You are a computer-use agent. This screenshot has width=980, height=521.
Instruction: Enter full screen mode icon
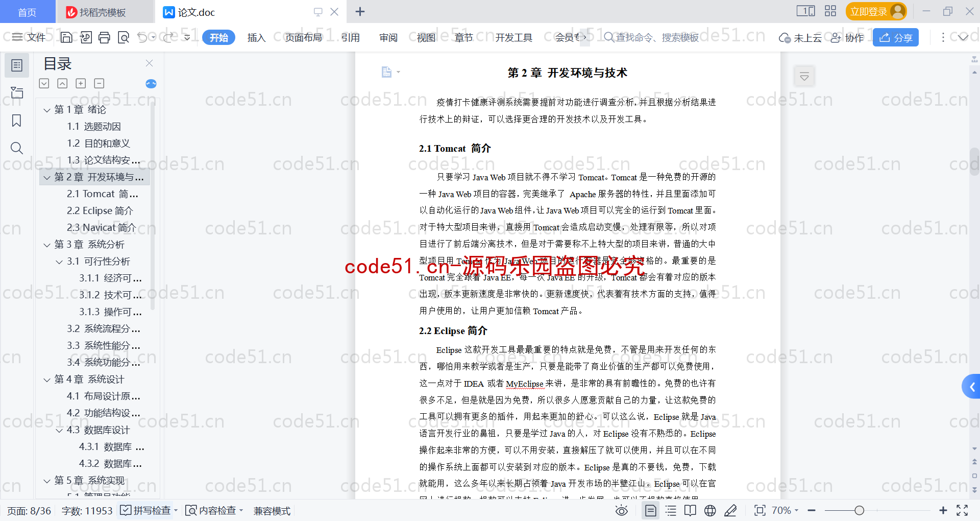tap(962, 510)
